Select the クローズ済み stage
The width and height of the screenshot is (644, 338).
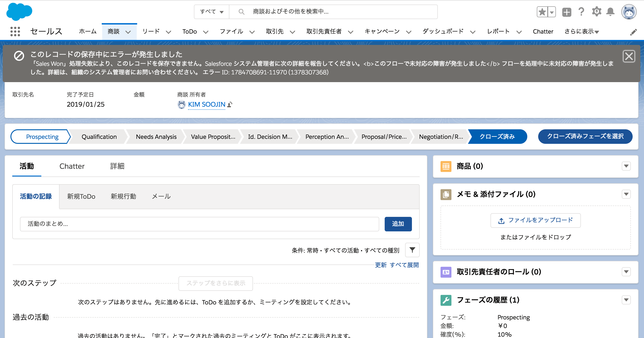click(x=497, y=137)
